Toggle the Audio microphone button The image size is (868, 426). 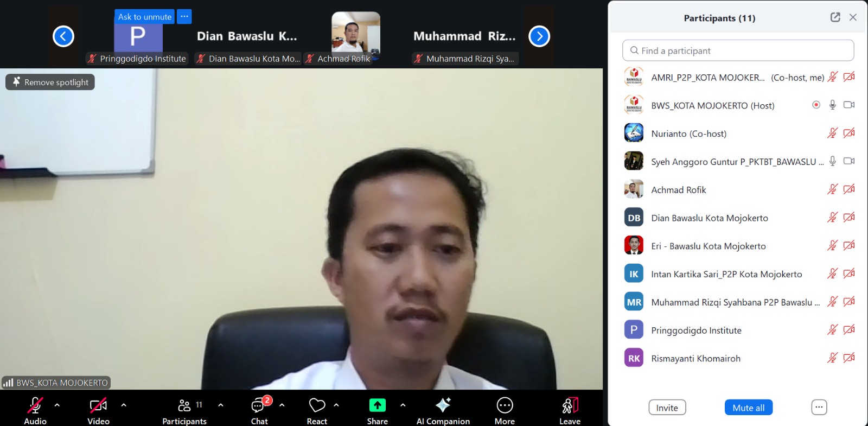35,411
